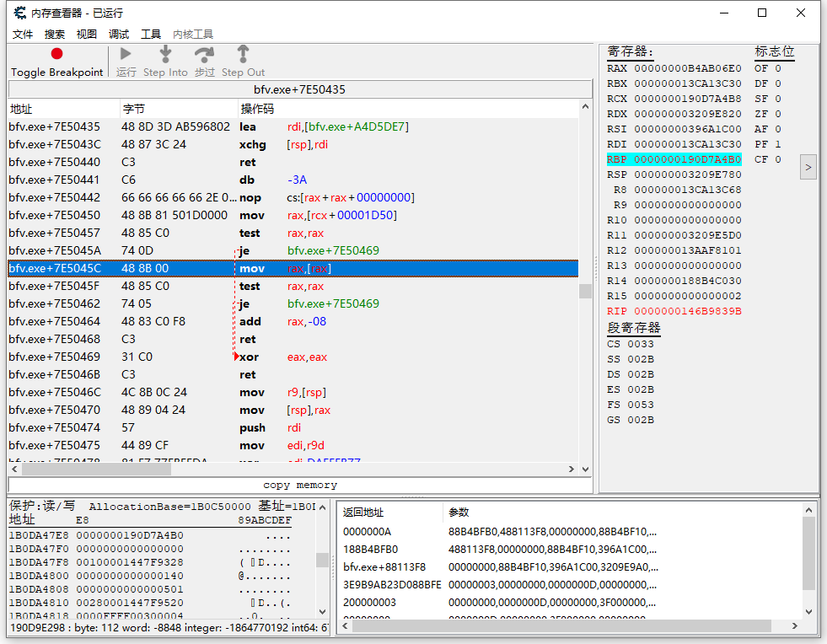Click the Step Into arrow icon

[165, 54]
